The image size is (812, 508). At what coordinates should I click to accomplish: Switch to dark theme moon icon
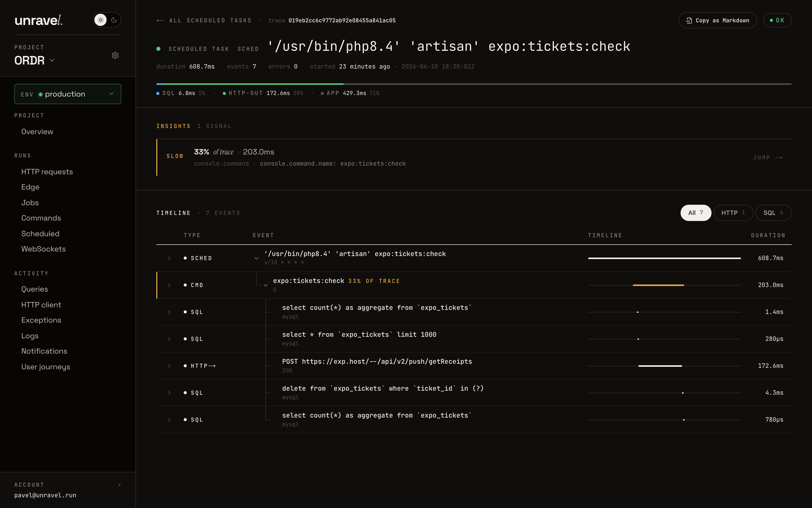pos(114,20)
